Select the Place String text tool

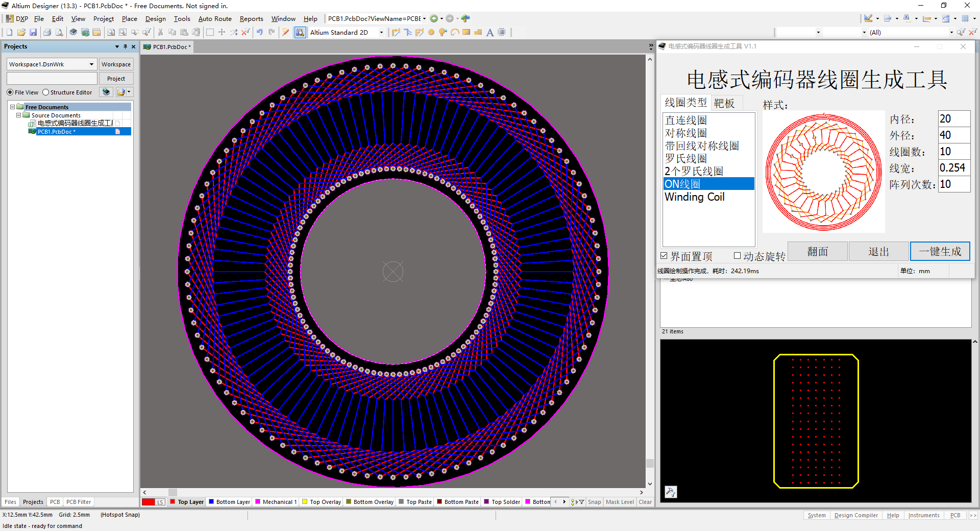tap(489, 32)
